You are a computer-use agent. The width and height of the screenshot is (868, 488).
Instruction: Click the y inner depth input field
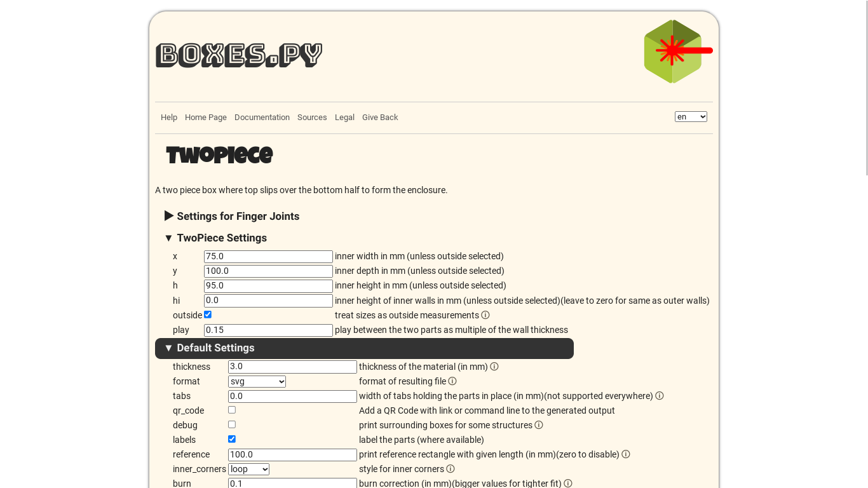(x=268, y=271)
